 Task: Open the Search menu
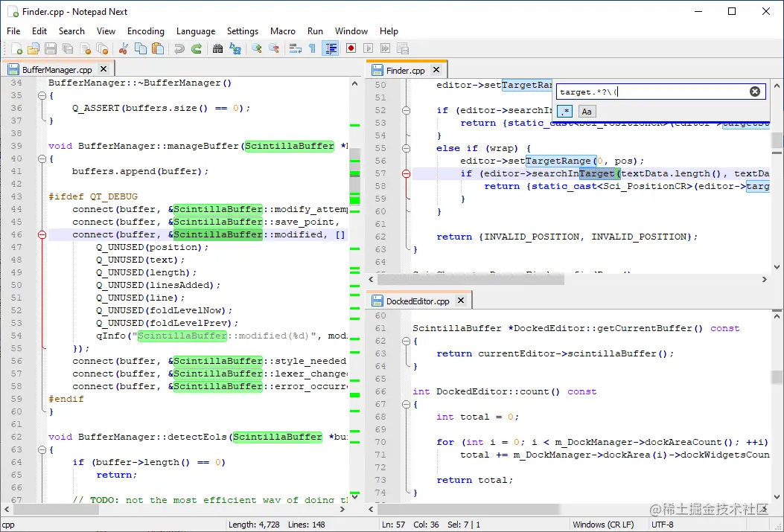[71, 31]
